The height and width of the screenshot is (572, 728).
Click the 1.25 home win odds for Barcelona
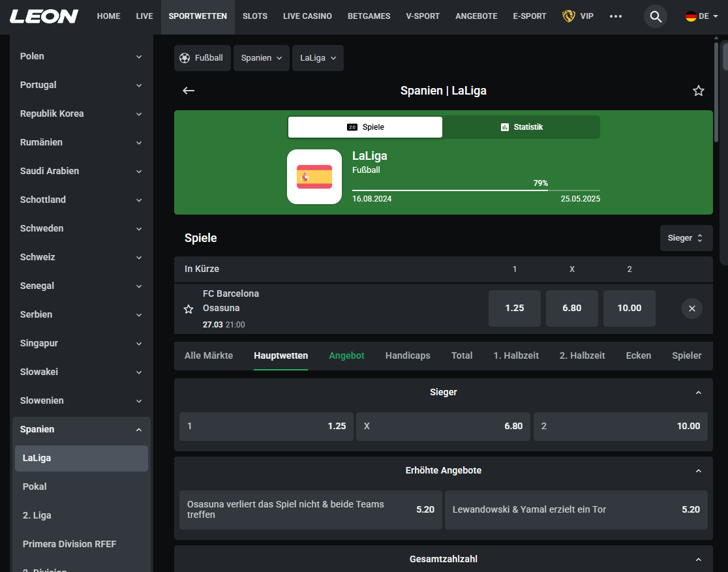click(514, 309)
